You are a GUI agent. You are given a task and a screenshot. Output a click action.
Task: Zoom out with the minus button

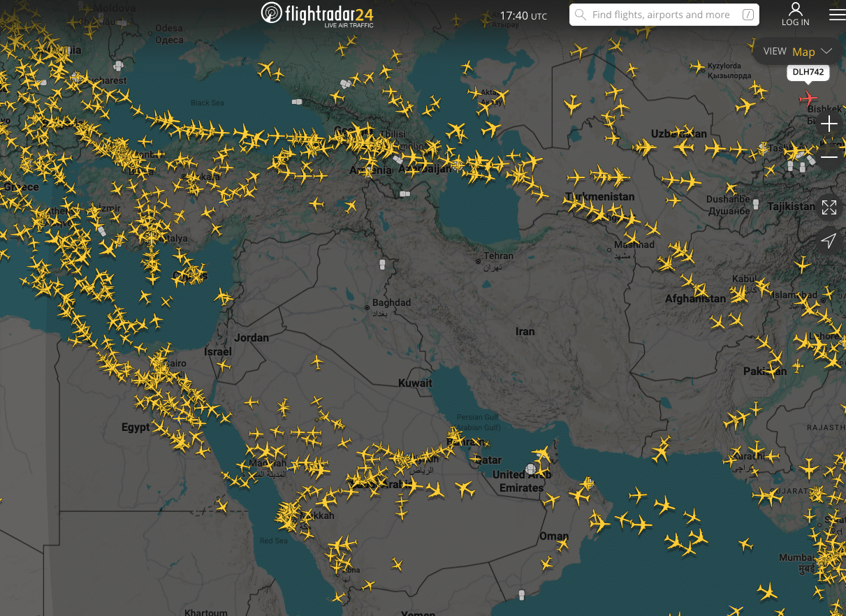coord(829,157)
